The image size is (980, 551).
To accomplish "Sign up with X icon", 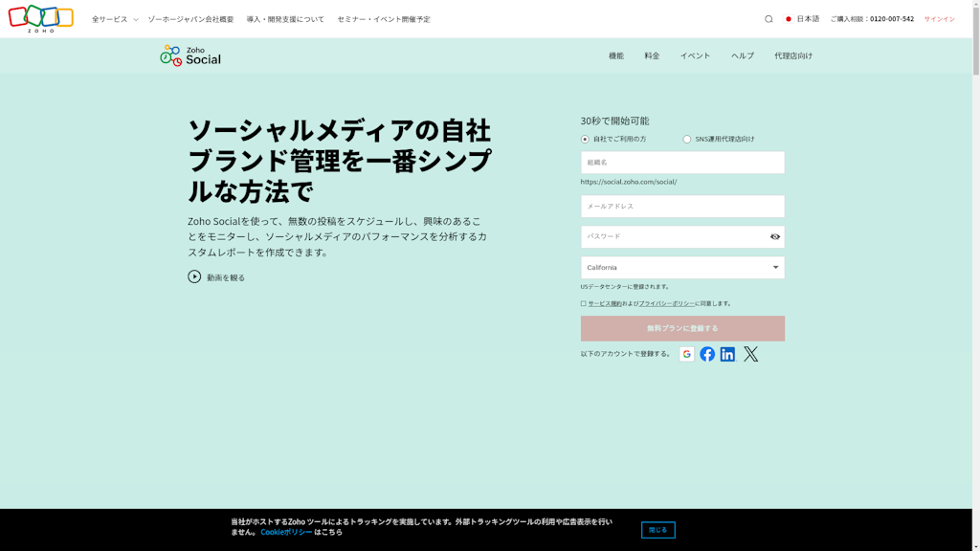I will 750,354.
